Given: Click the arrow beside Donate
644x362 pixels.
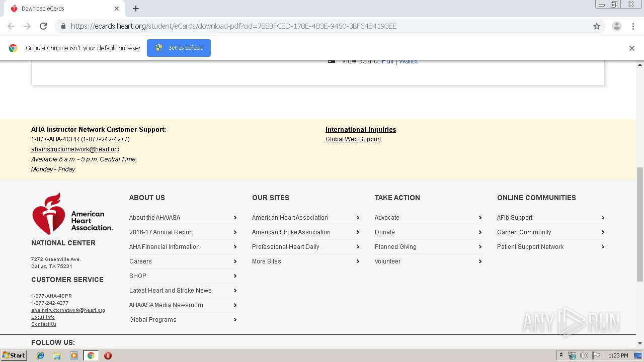Looking at the screenshot, I should tap(480, 232).
